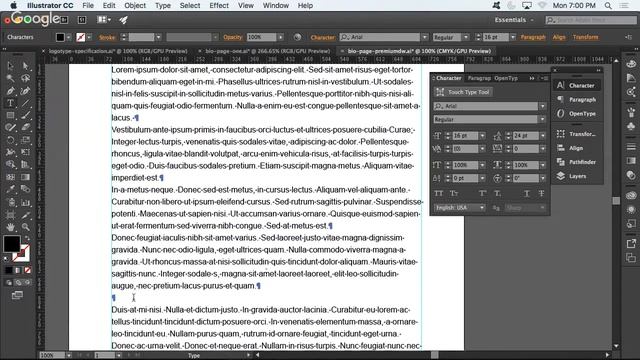Select the Type tool
Screen dimensions: 640x360
pyautogui.click(x=10, y=103)
